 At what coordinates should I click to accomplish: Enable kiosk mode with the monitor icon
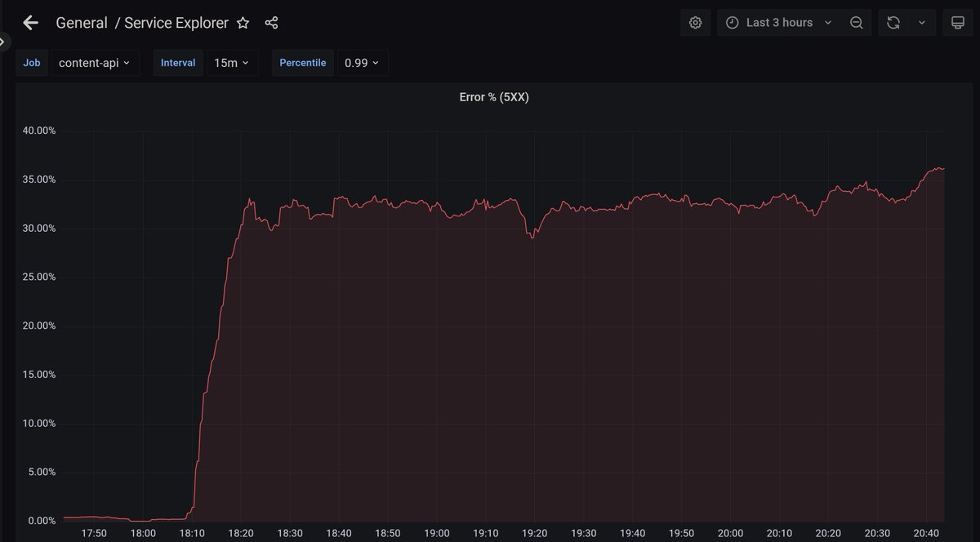point(957,22)
